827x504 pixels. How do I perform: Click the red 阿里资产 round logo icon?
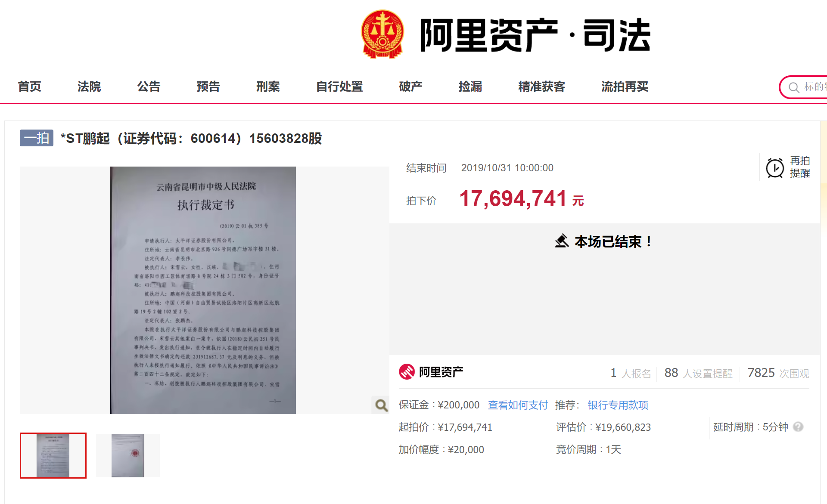(407, 372)
